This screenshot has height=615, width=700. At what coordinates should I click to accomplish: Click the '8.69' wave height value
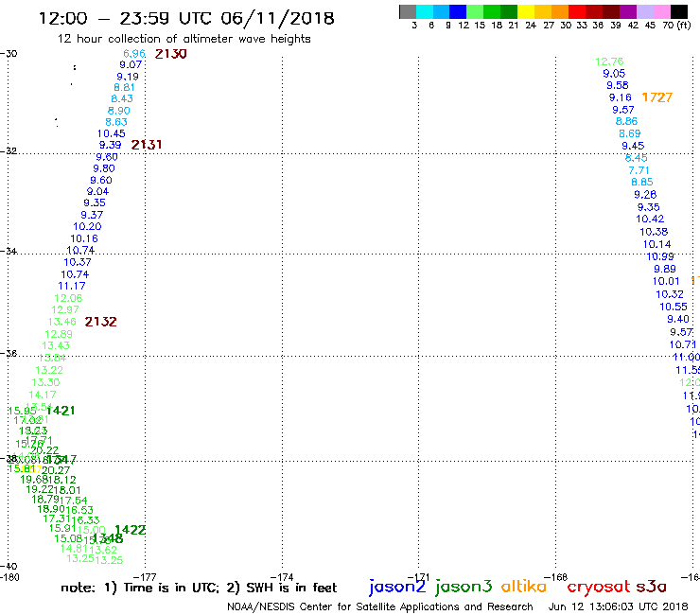click(629, 133)
